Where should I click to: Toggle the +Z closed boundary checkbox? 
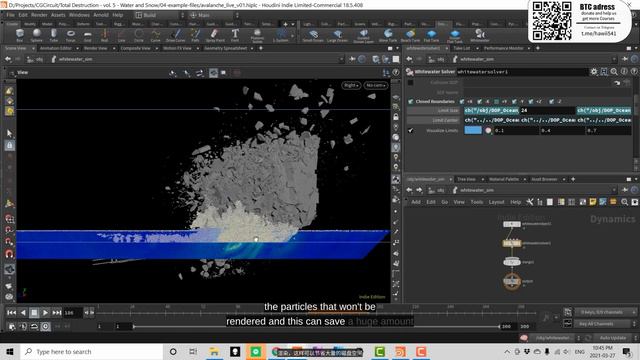pos(531,101)
